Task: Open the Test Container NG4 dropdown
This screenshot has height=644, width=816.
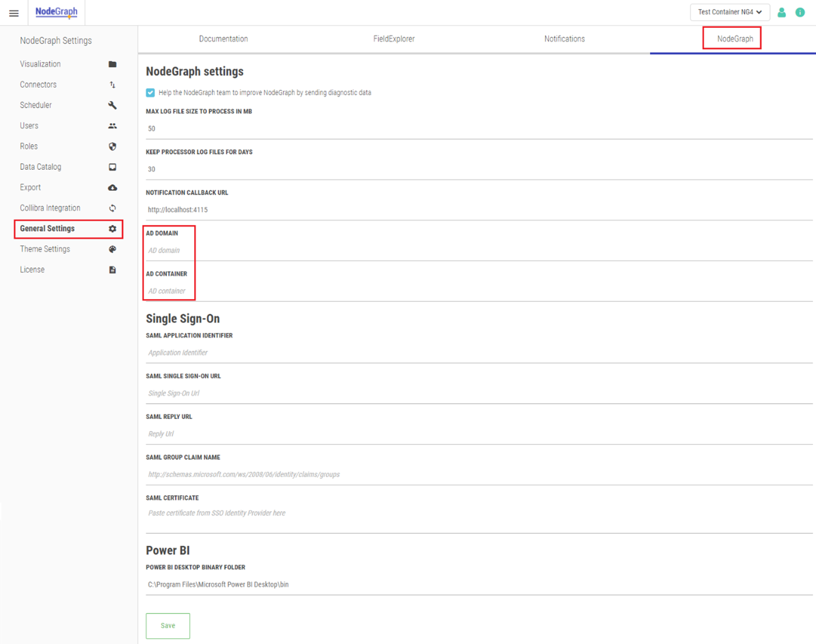Action: (730, 12)
